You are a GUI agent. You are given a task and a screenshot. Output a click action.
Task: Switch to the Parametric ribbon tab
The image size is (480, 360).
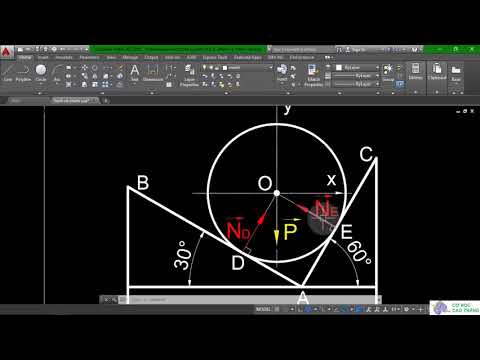coord(89,57)
